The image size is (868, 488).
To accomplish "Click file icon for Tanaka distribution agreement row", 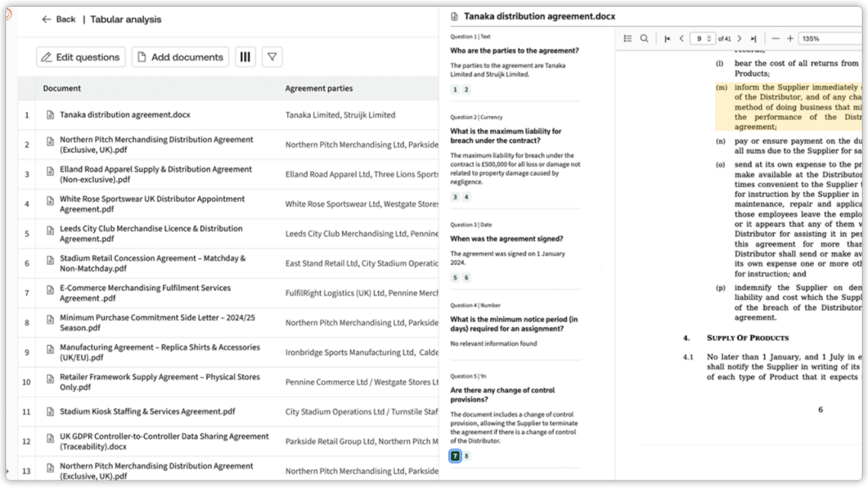I will pos(50,115).
